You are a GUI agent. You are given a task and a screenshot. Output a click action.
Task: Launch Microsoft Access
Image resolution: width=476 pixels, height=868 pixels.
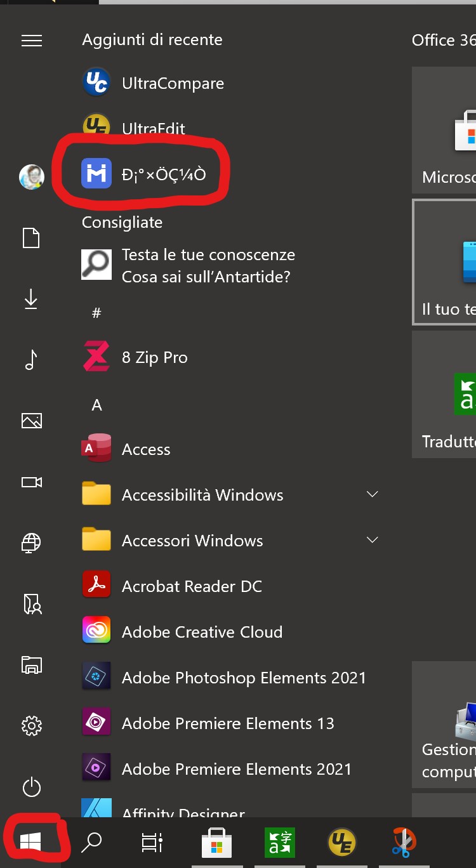[146, 449]
